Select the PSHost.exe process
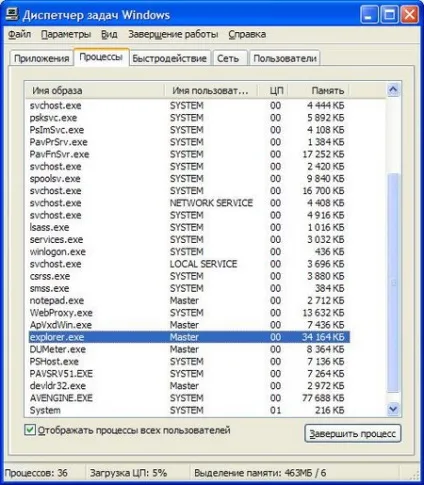 [189, 362]
